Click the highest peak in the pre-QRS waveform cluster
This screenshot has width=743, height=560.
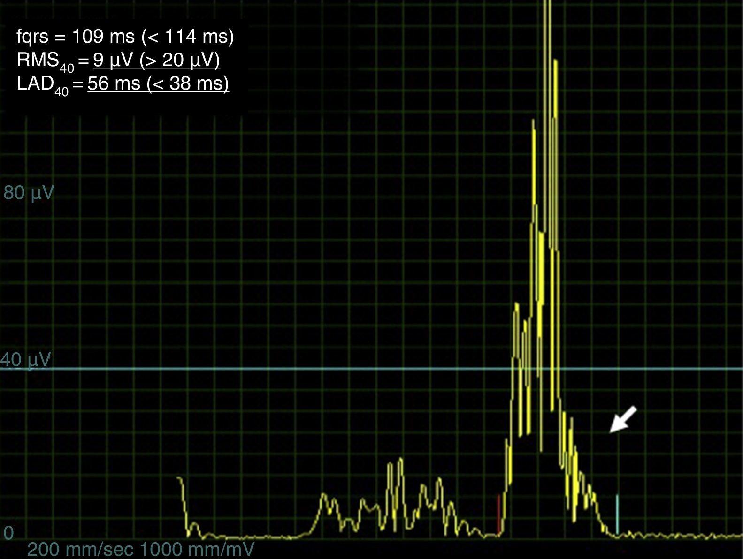click(x=400, y=460)
